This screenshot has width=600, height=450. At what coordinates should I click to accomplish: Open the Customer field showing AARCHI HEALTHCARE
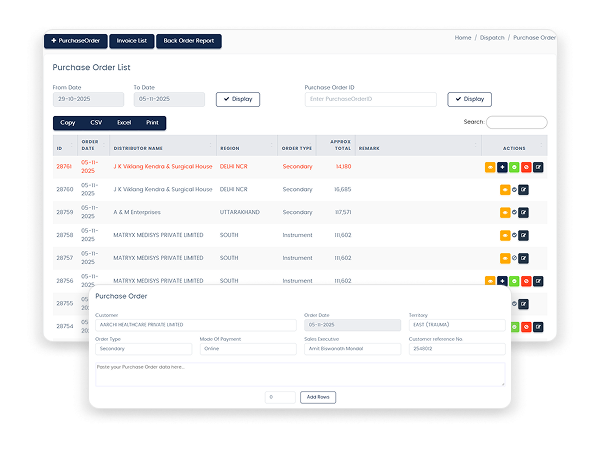pyautogui.click(x=196, y=325)
